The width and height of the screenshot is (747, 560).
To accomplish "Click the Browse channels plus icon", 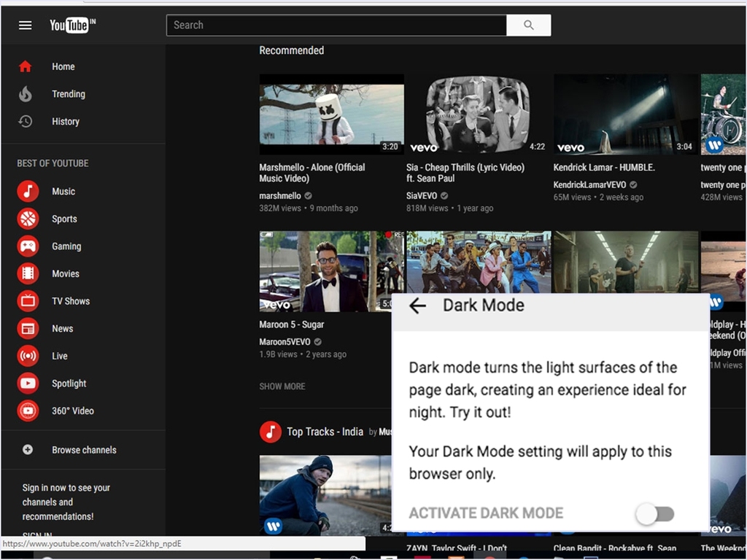I will [x=28, y=449].
